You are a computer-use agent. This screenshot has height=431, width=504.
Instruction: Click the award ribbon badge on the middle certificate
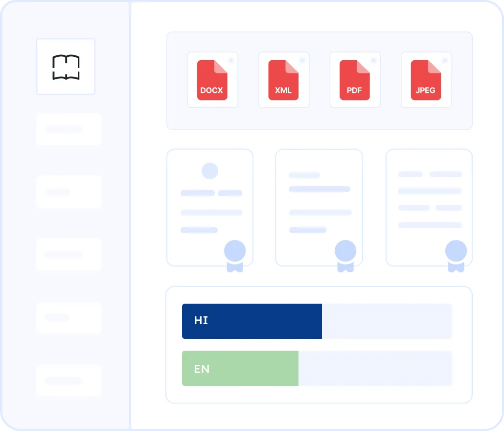click(345, 255)
